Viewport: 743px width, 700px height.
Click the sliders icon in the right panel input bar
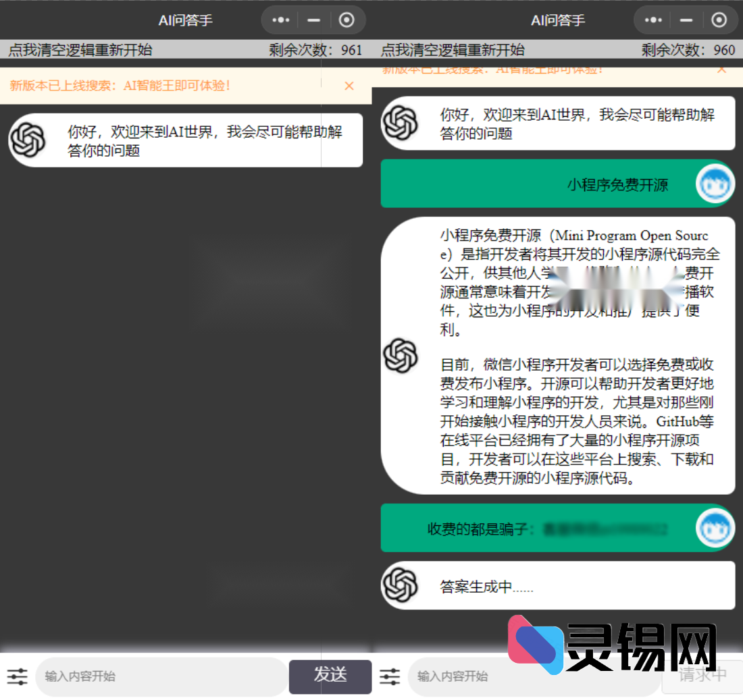click(390, 676)
